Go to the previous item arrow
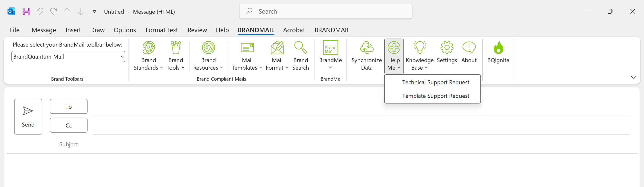The height and width of the screenshot is (187, 644). 67,12
